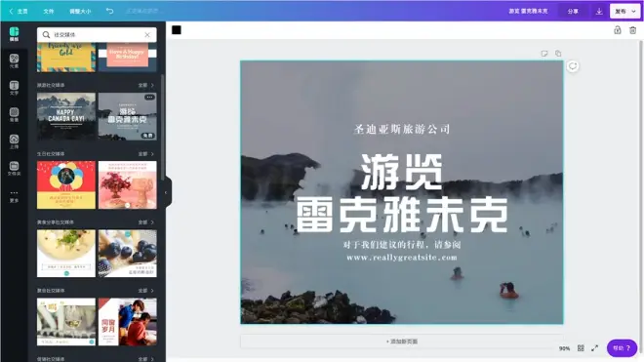The image size is (644, 362).
Task: Select the Happy Canada Day template
Action: (66, 116)
